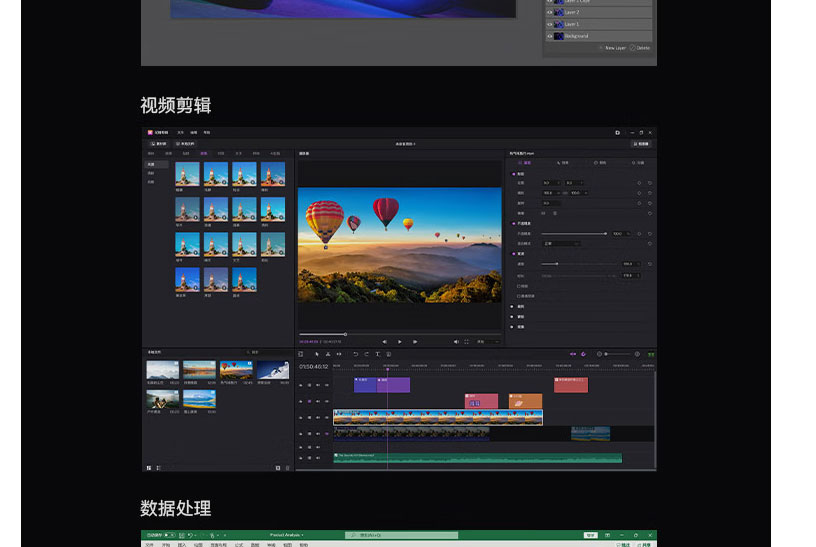Play the preview video
Viewport: 816px width, 547px height.
399,342
